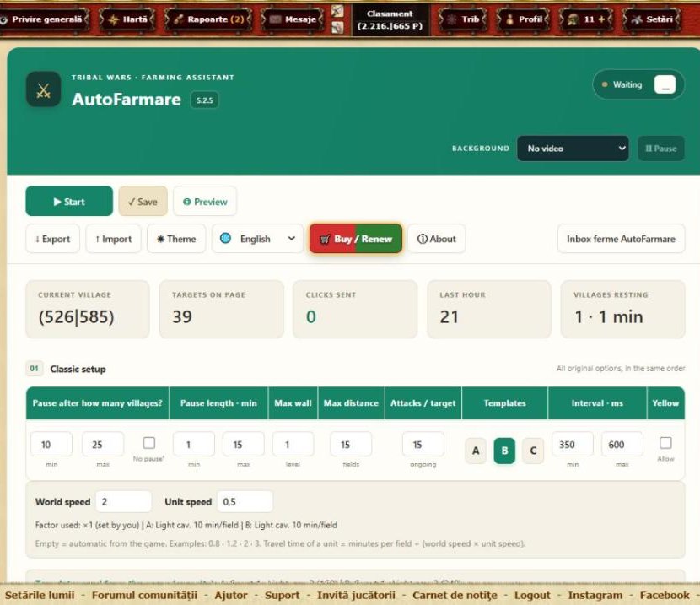The image size is (700, 605).
Task: Click the Theme button
Action: [176, 239]
